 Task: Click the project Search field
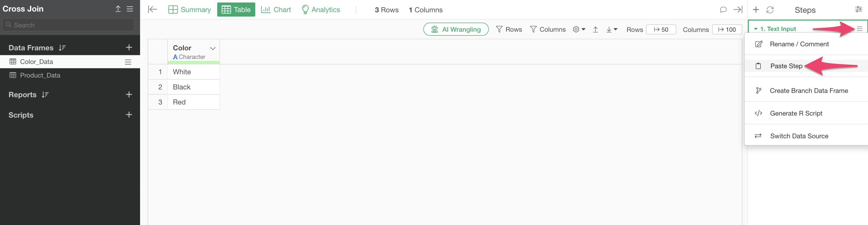pos(68,25)
